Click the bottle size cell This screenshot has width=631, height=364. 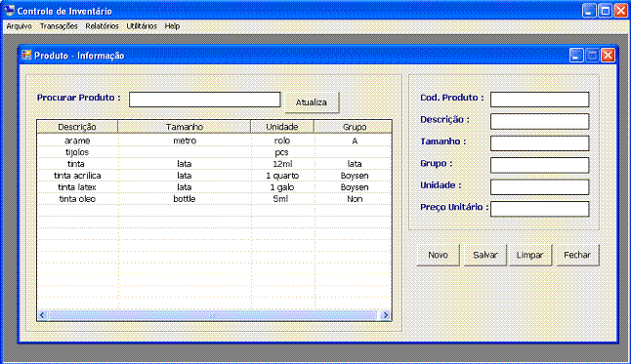(x=185, y=199)
